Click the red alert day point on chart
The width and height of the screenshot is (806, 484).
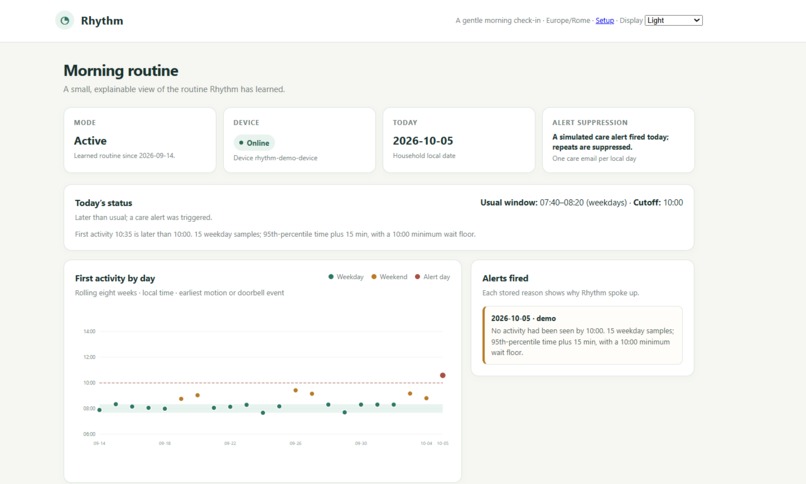pyautogui.click(x=443, y=375)
